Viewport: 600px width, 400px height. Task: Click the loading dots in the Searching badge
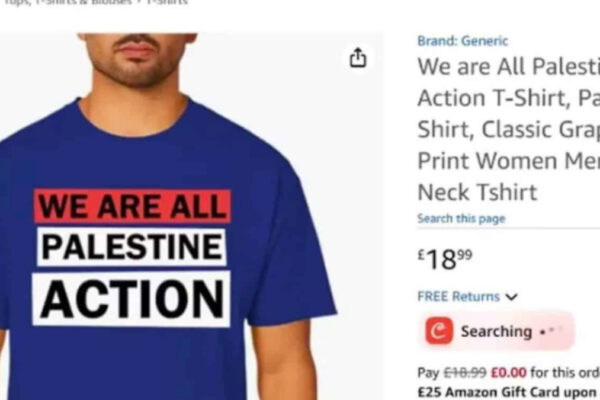pyautogui.click(x=551, y=331)
